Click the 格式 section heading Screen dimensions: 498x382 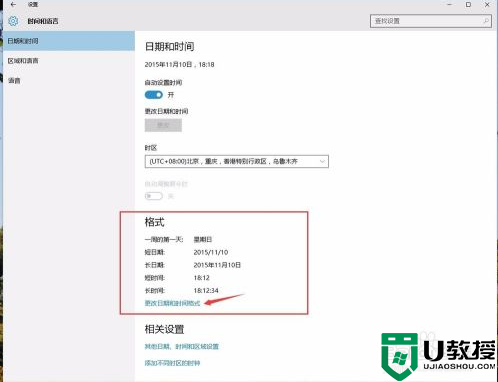click(154, 222)
